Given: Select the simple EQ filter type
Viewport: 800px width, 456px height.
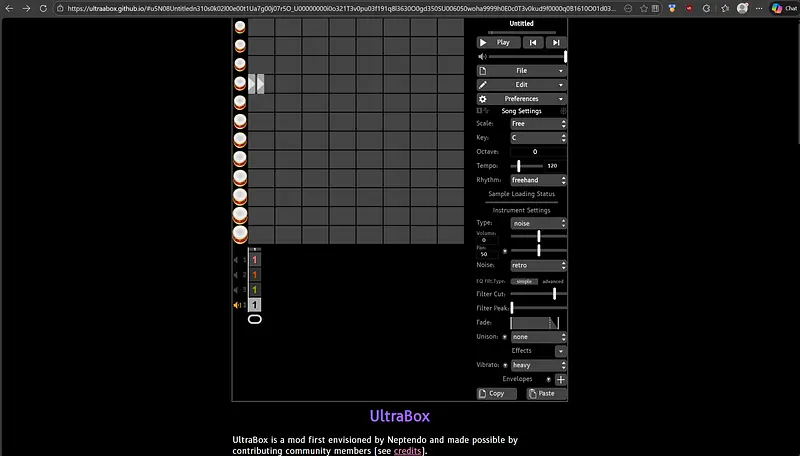Looking at the screenshot, I should click(x=523, y=282).
